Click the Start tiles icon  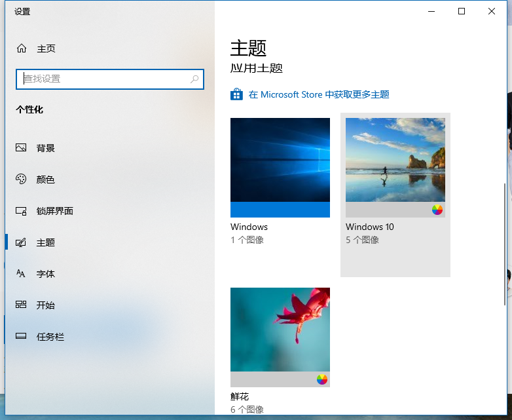pos(21,305)
